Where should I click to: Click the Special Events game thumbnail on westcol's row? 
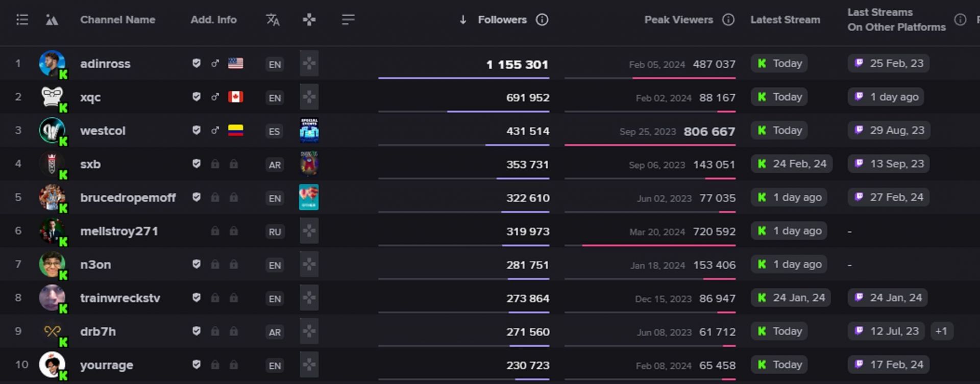[308, 131]
